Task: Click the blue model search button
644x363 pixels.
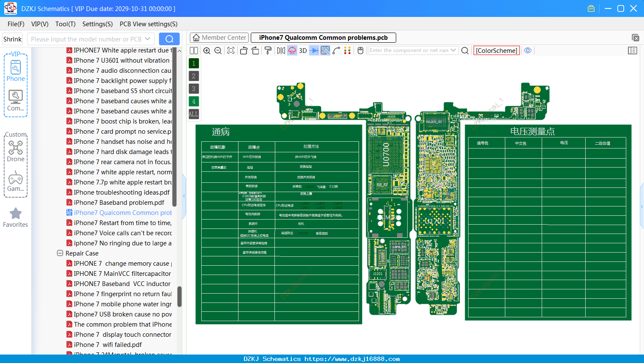Action: point(169,39)
